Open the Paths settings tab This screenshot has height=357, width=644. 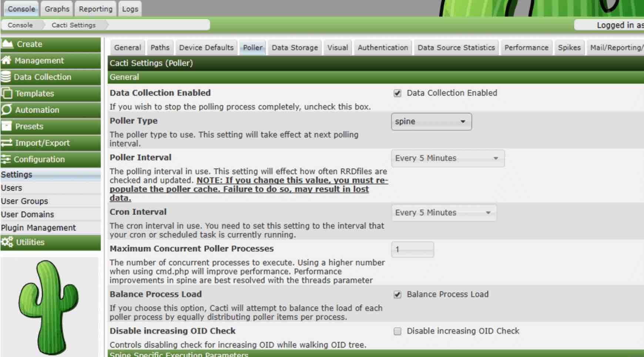[160, 48]
